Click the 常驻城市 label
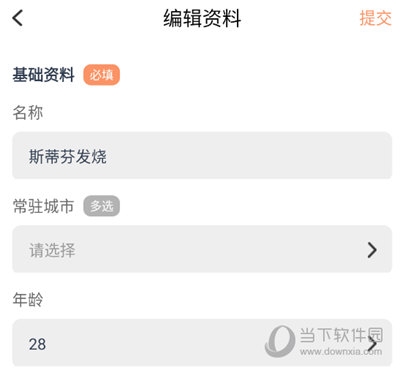 43,206
